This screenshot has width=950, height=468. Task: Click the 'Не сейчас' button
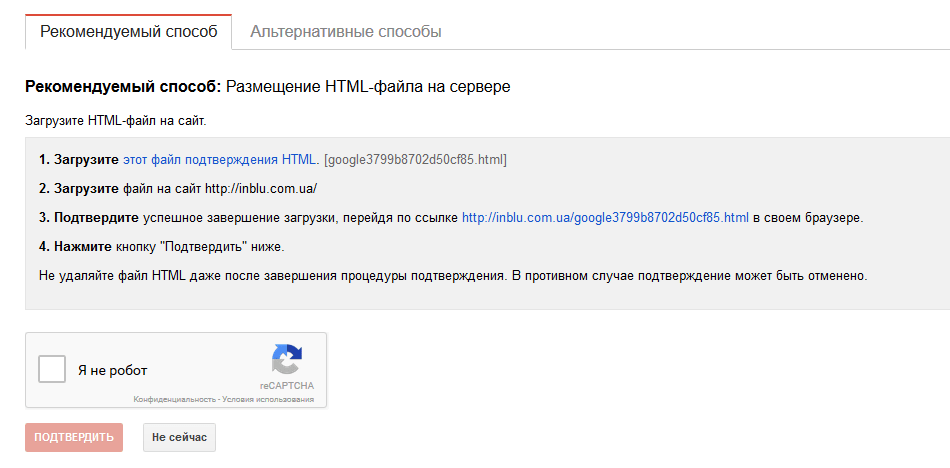pos(179,437)
